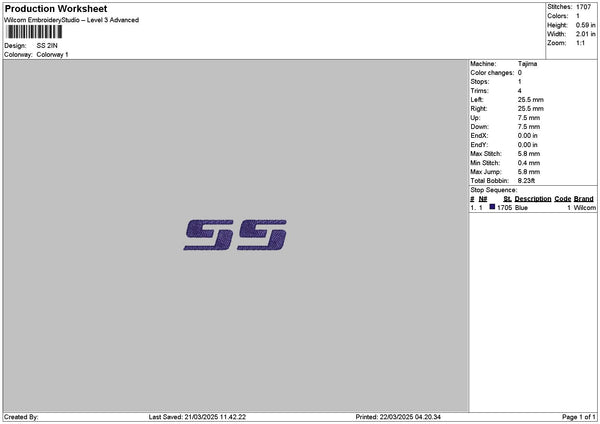Click the barcode under the software name

click(34, 31)
